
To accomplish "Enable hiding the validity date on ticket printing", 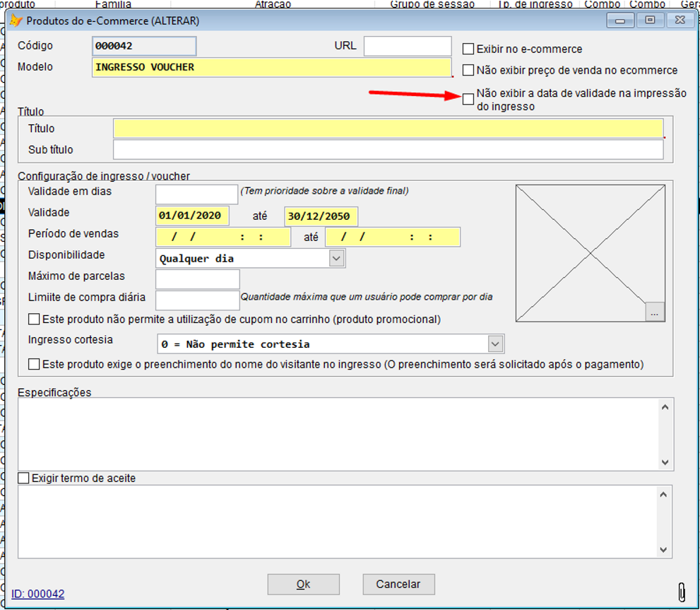I will pyautogui.click(x=468, y=99).
